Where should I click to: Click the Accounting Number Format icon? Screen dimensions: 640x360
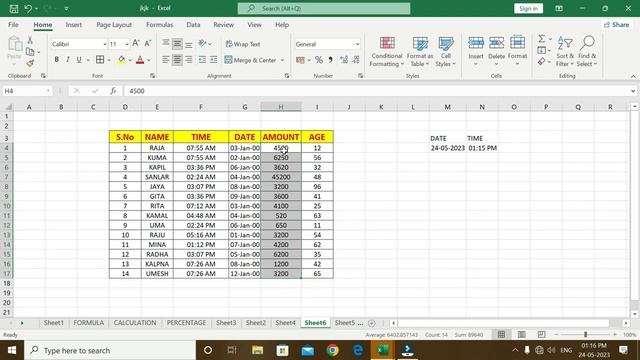301,60
